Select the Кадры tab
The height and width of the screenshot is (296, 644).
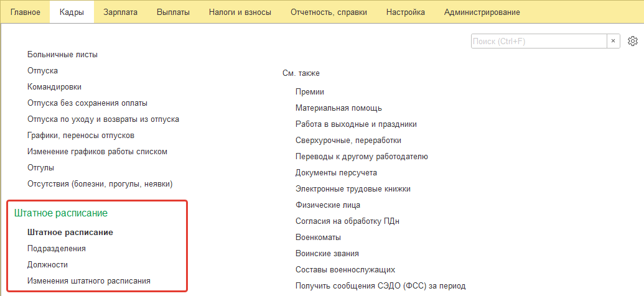coord(72,12)
